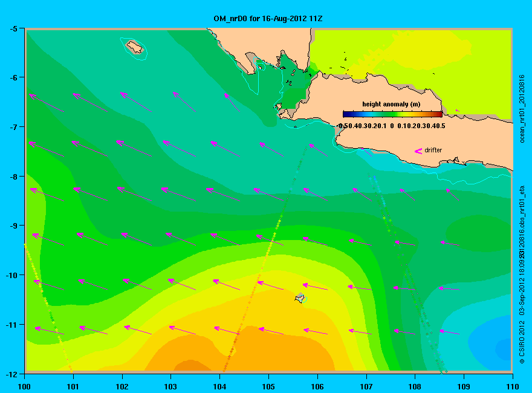
Task: Click the color bar scale numbers row
Action: (x=392, y=126)
